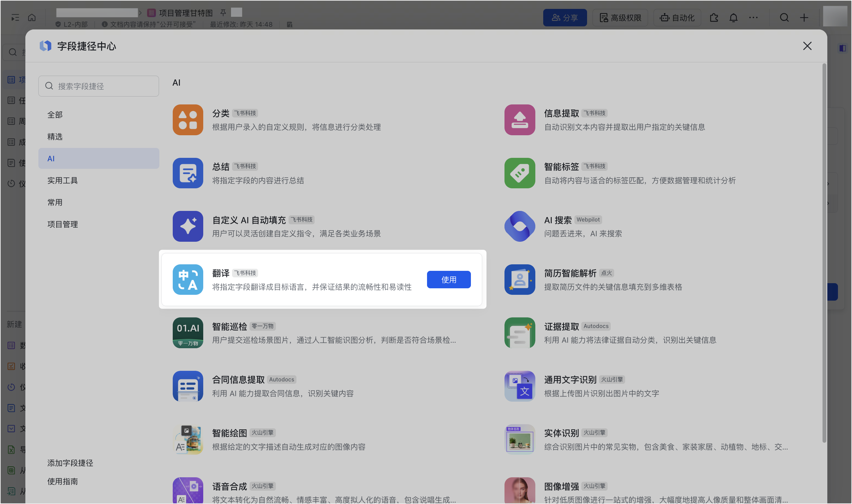Select the 自定义 AI 自动填充 sparkle icon
Viewport: 852px width, 504px height.
pyautogui.click(x=188, y=226)
